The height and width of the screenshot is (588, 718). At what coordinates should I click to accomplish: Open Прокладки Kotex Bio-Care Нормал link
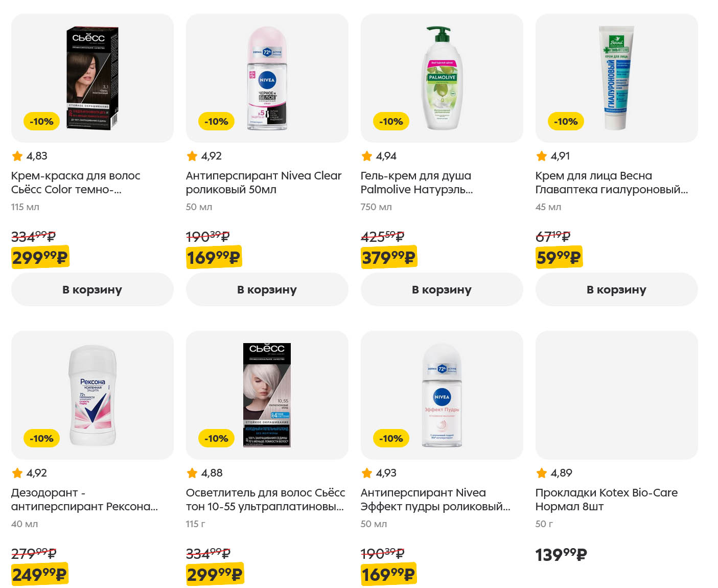[606, 500]
